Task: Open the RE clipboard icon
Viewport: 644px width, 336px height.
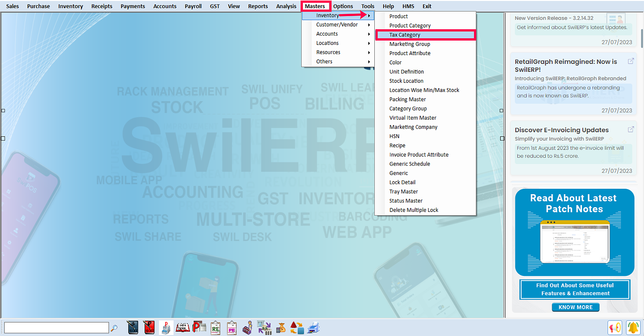Action: pyautogui.click(x=215, y=328)
